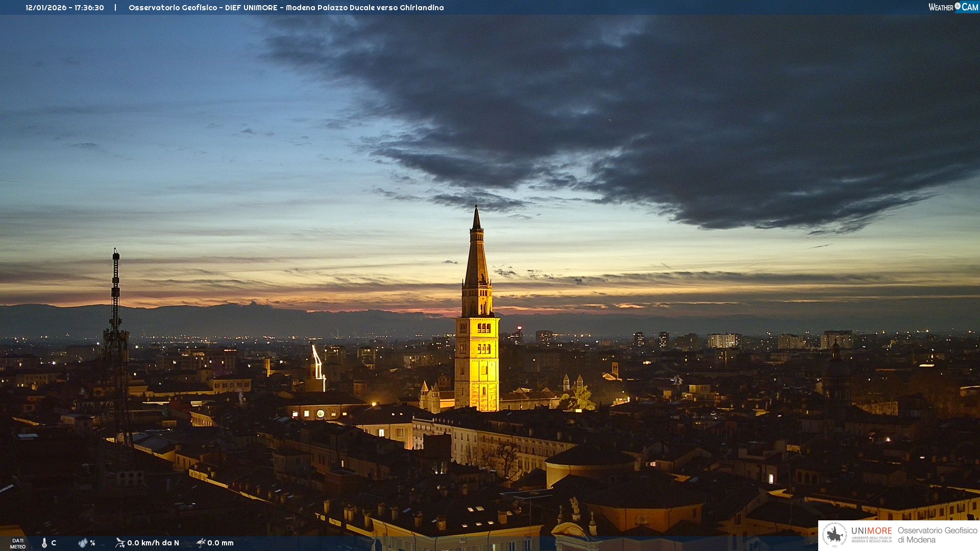
Task: Click the WeatherCam logo
Action: tap(953, 7)
